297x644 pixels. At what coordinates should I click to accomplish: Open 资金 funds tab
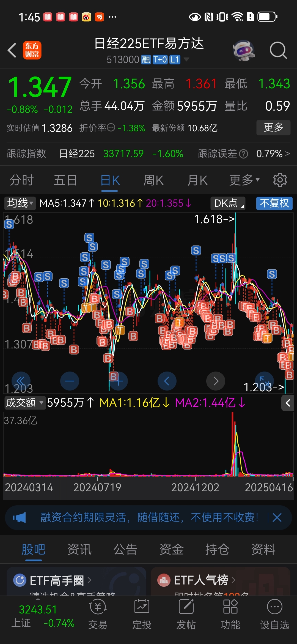(172, 550)
